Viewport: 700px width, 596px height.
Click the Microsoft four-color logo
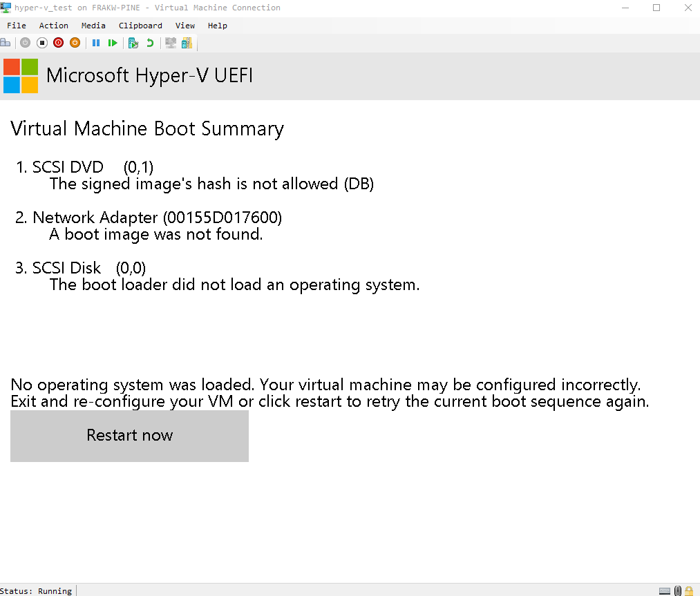coord(21,76)
